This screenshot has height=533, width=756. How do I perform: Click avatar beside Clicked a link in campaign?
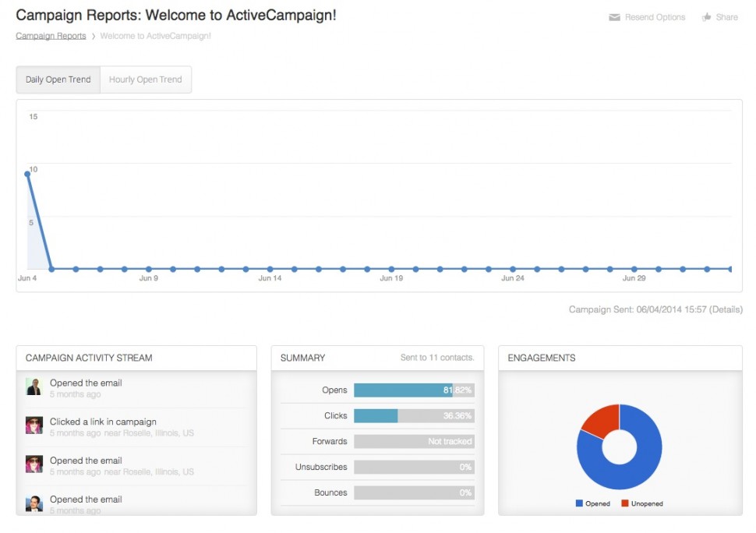34,425
